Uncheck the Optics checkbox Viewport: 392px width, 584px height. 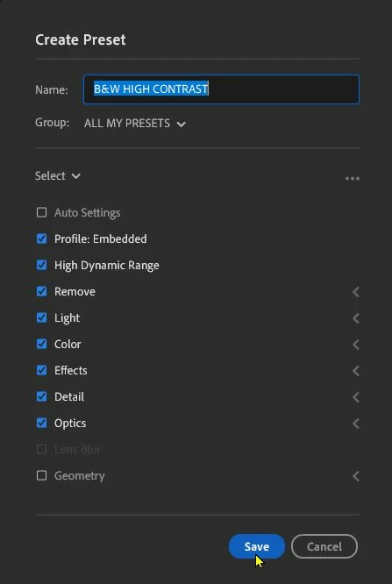pyautogui.click(x=41, y=424)
